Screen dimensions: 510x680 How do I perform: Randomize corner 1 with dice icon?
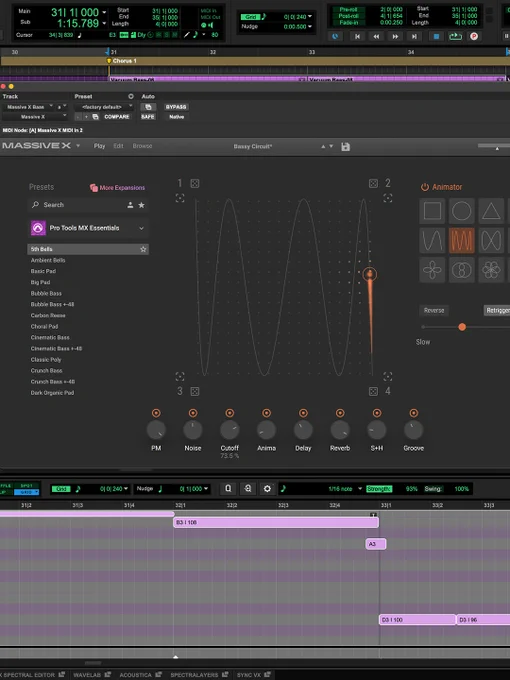pyautogui.click(x=195, y=183)
